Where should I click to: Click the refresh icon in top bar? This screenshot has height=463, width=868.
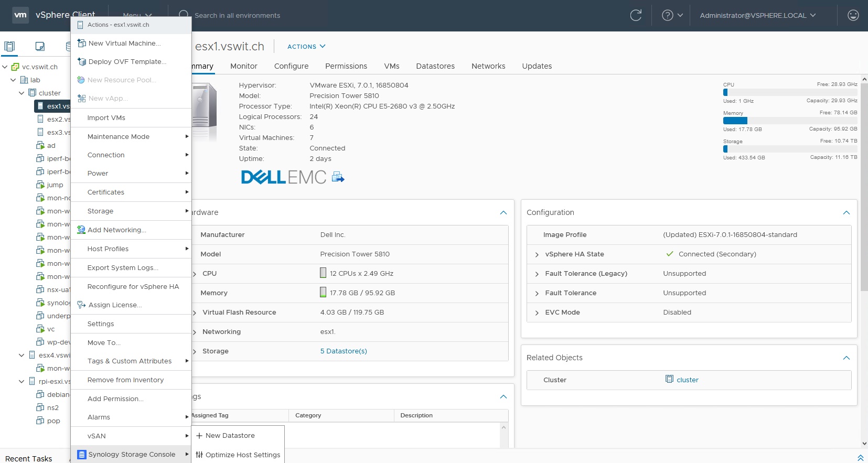636,15
